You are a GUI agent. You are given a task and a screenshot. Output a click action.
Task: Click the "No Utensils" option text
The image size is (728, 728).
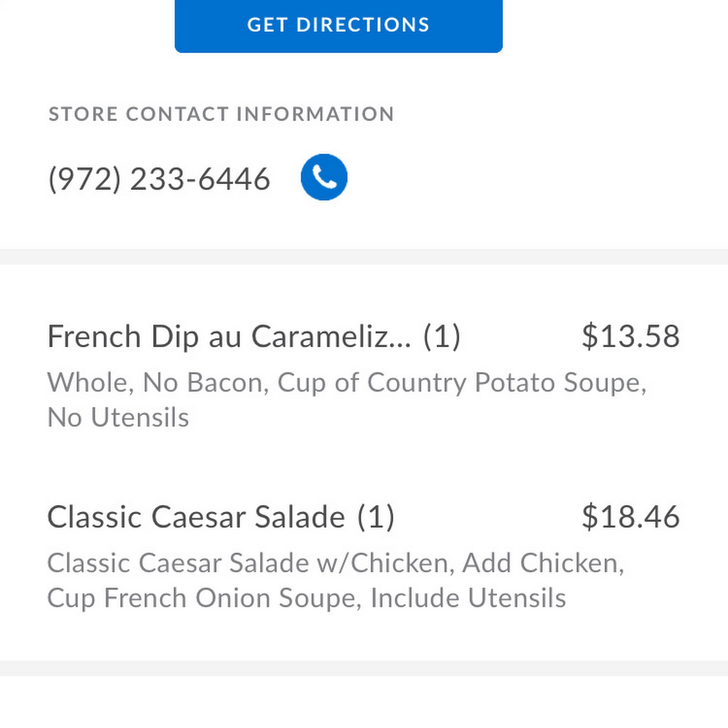[x=118, y=418]
